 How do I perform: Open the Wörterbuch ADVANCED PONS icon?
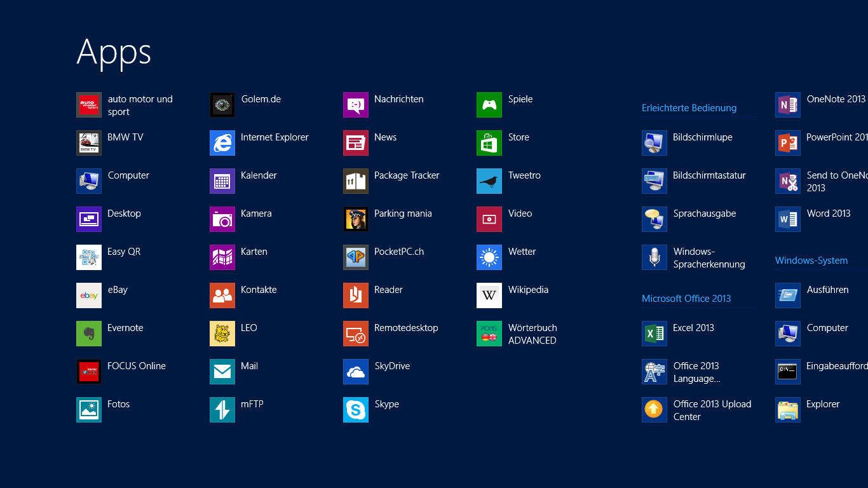[489, 334]
